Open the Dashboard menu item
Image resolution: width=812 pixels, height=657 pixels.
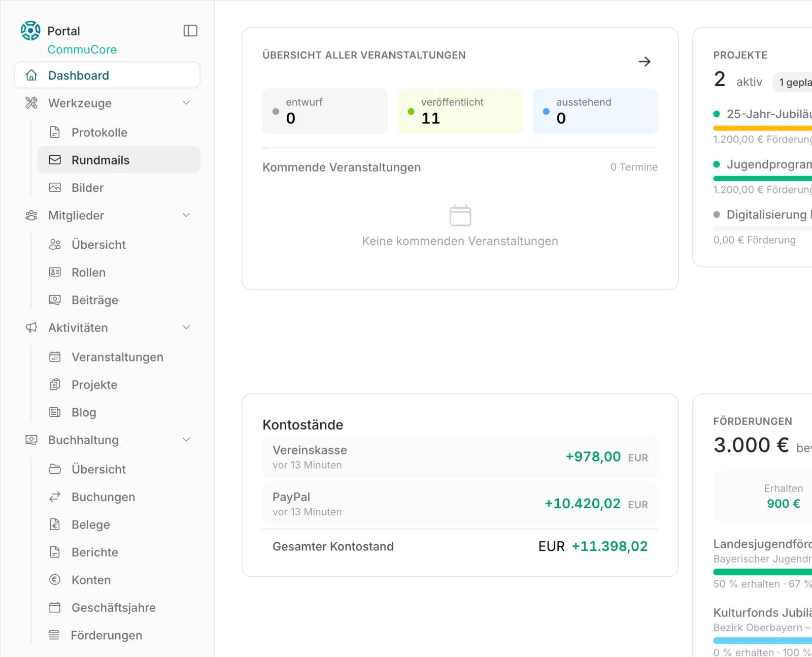(107, 75)
